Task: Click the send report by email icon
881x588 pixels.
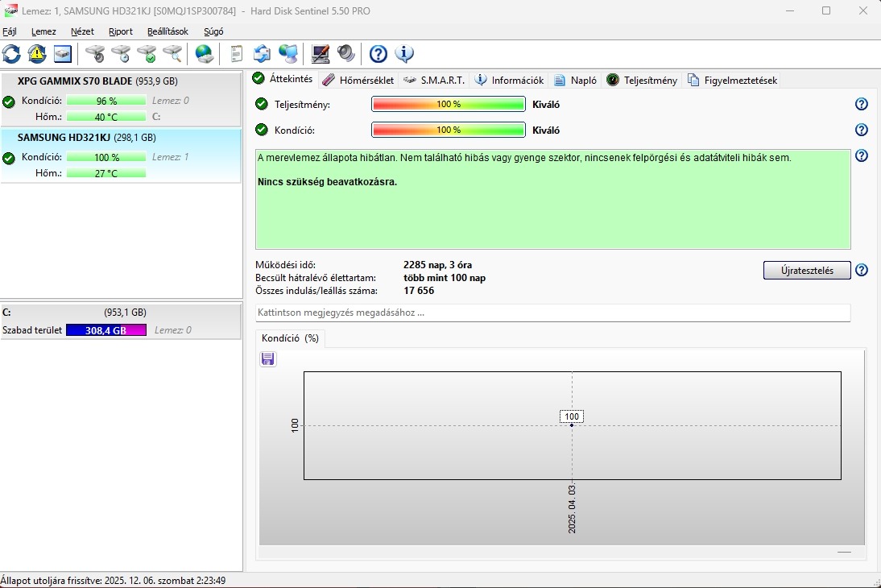Action: (262, 54)
